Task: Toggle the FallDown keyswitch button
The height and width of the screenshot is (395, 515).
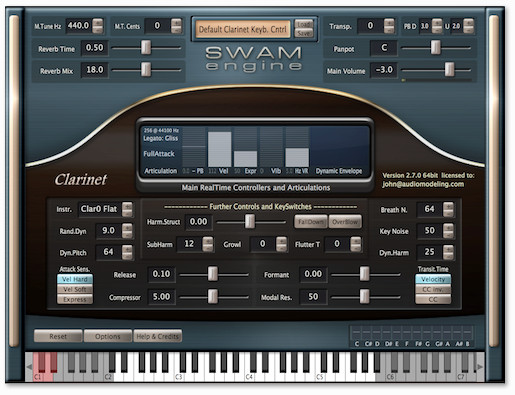Action: (311, 222)
